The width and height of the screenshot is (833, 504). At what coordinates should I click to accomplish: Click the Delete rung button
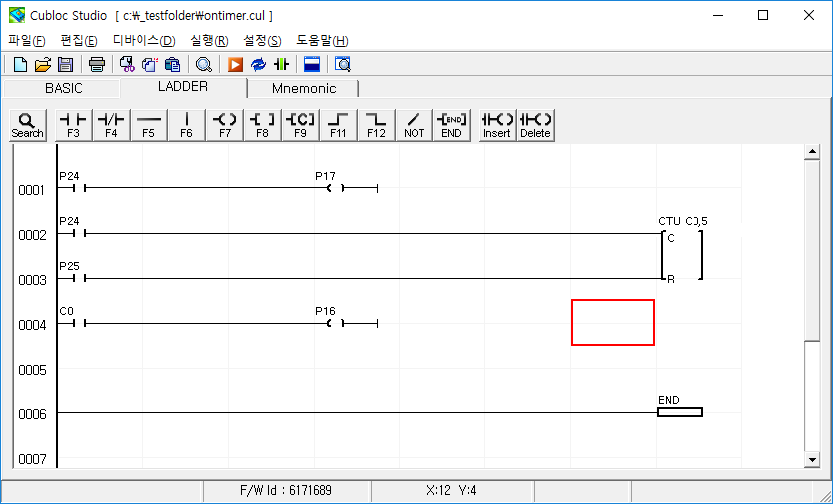coord(535,125)
